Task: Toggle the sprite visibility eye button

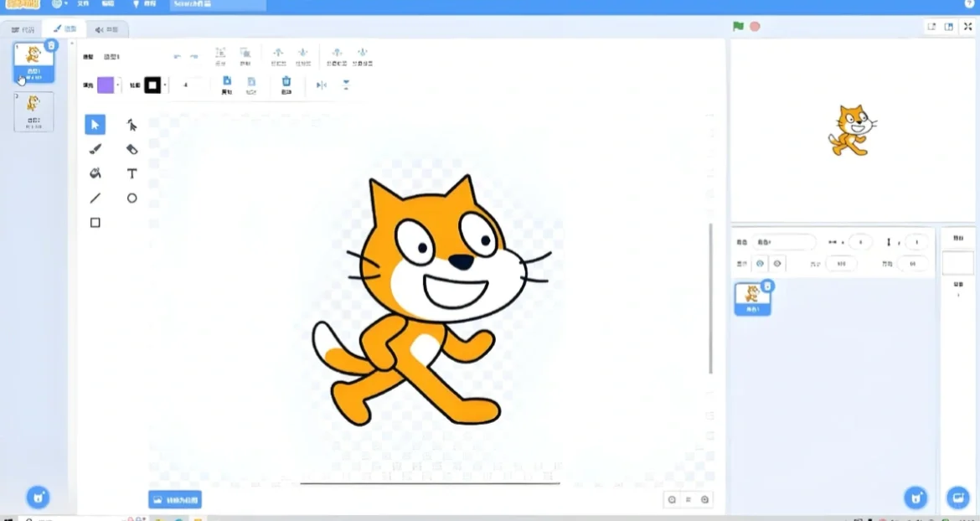Action: [759, 263]
